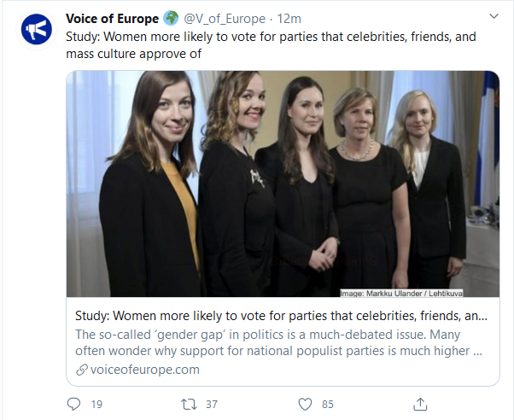Like the tweet with the heart icon
The height and width of the screenshot is (420, 514).
coord(305,403)
